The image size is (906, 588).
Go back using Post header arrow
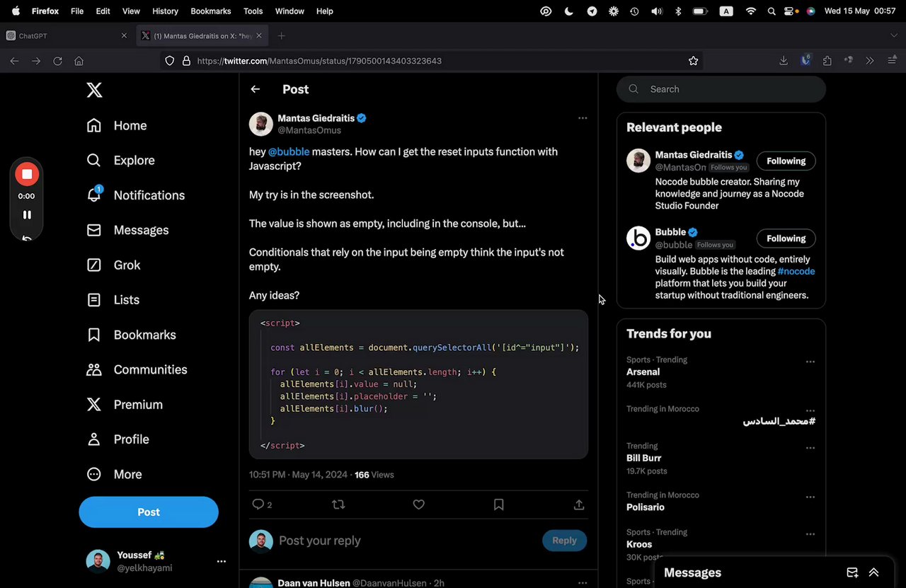click(x=256, y=89)
